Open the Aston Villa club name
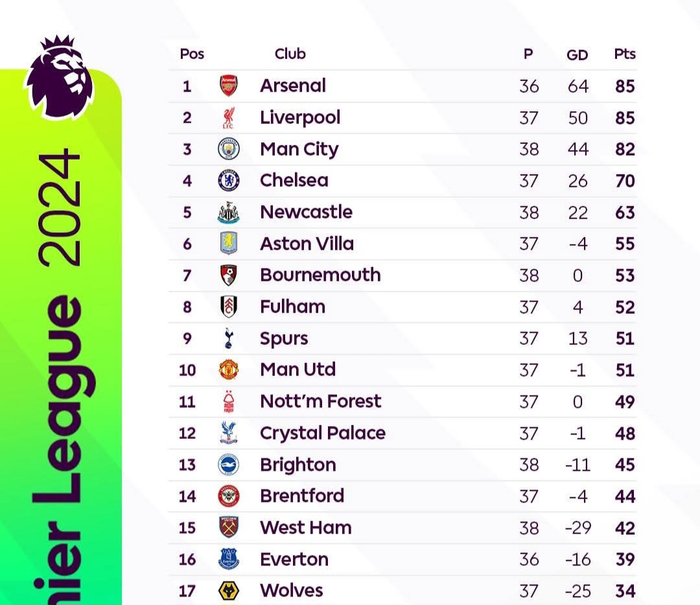This screenshot has height=605, width=700. tap(307, 244)
